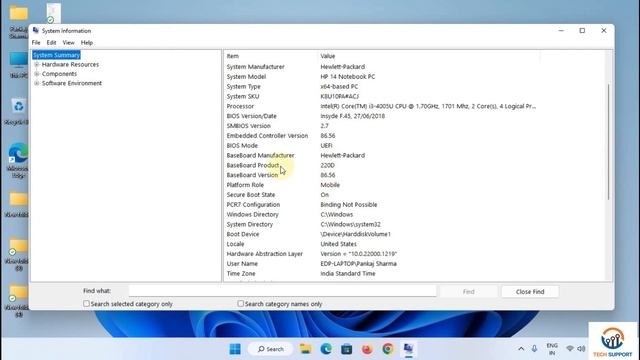The width and height of the screenshot is (640, 360).
Task: Open Microsoft Store from taskbar
Action: tap(347, 349)
